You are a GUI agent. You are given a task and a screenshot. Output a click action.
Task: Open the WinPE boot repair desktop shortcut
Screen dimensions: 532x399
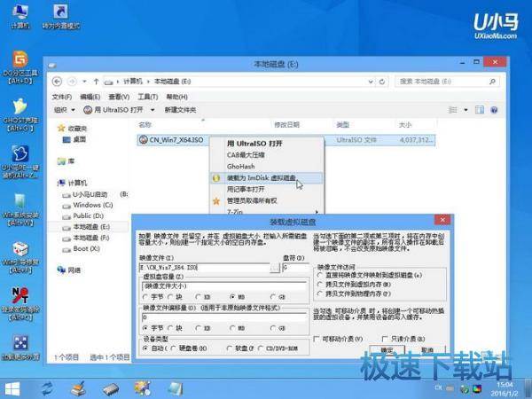click(x=20, y=257)
